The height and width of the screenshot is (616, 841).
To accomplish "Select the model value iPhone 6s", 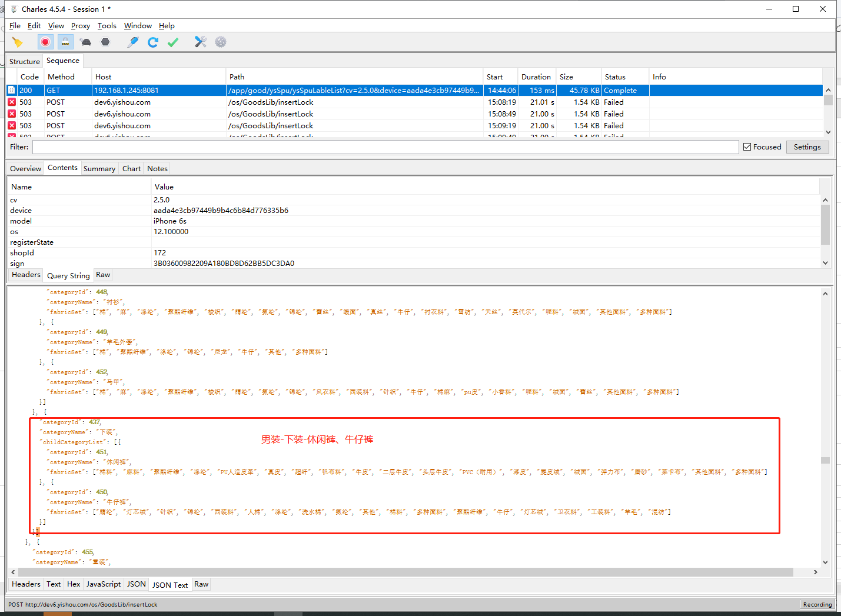I will (x=170, y=221).
